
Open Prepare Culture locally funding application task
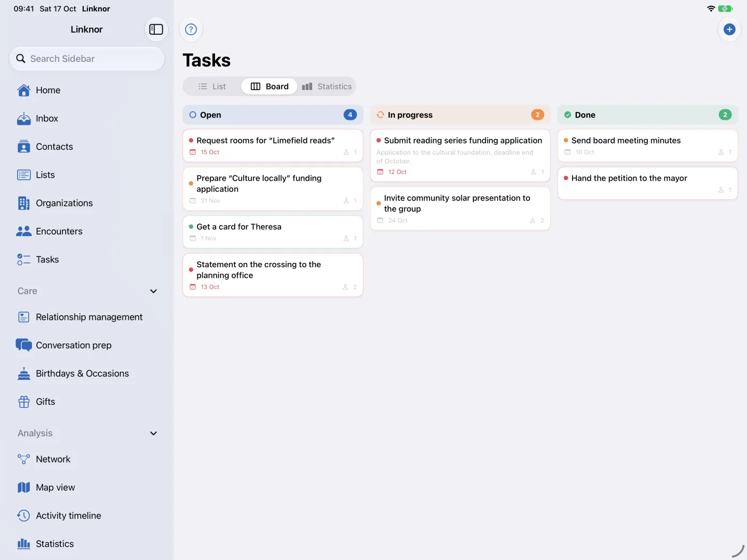click(273, 189)
